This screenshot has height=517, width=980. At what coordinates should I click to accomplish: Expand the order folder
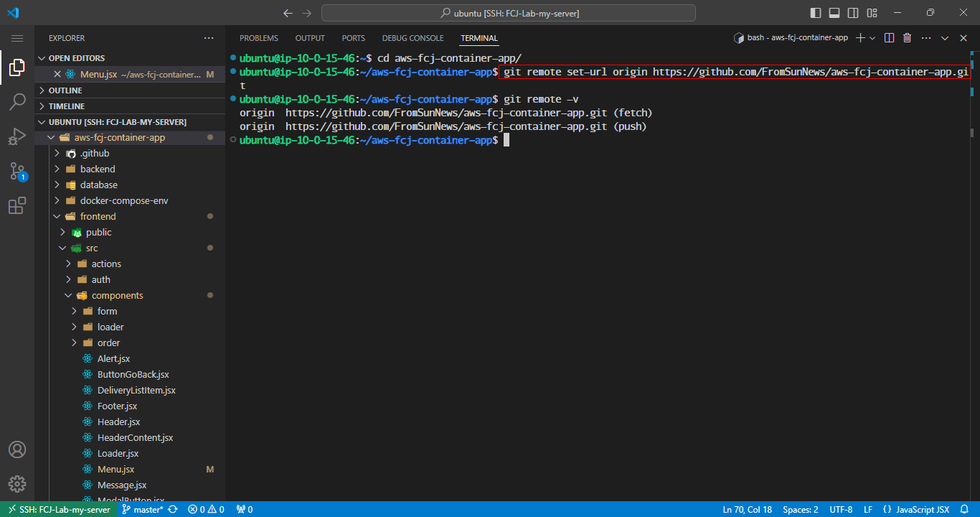[130, 343]
